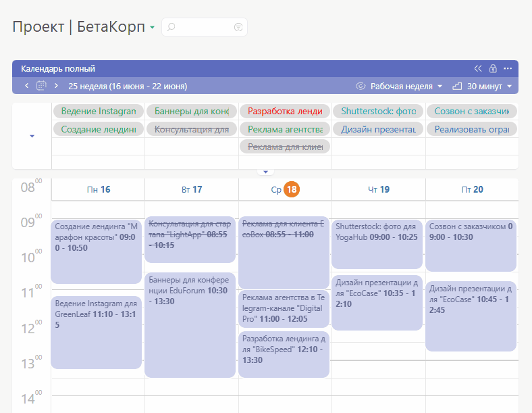532x413 pixels.
Task: Click the Календарь полный widget title
Action: pyautogui.click(x=58, y=69)
